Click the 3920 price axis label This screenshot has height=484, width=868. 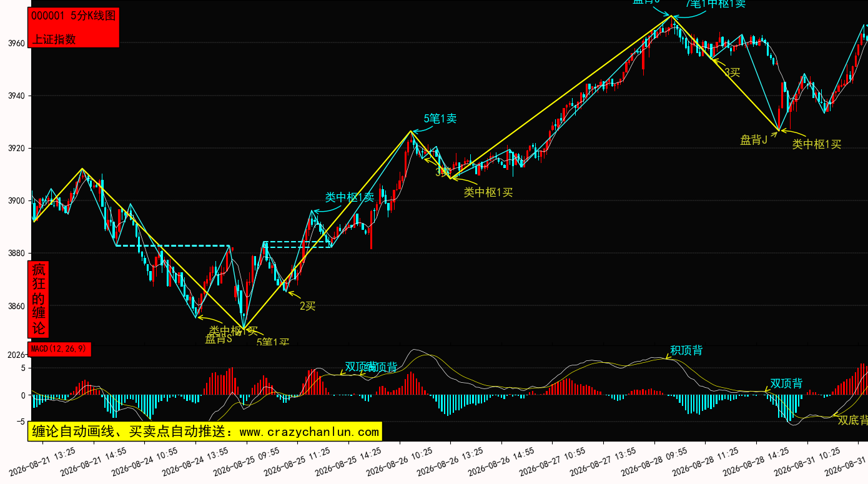(16, 149)
